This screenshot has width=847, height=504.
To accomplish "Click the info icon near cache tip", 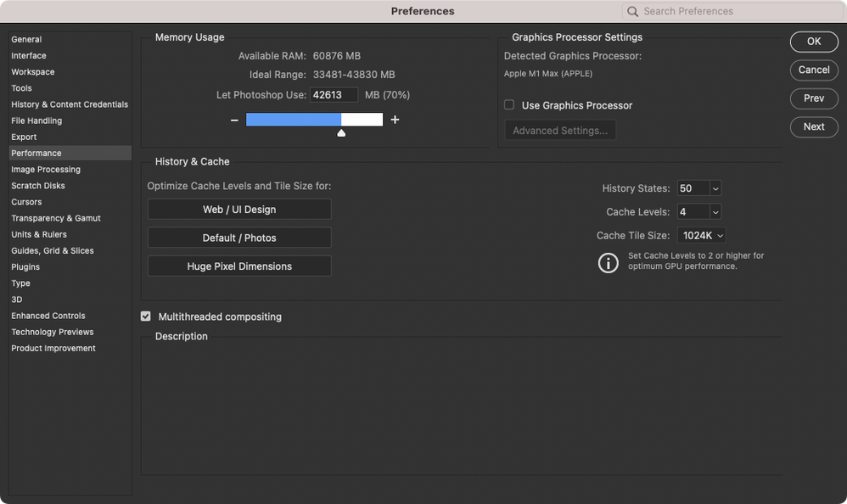I will click(x=608, y=262).
